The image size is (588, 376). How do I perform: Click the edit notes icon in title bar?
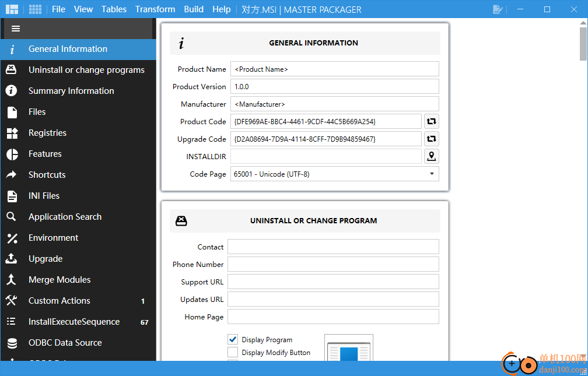point(498,9)
